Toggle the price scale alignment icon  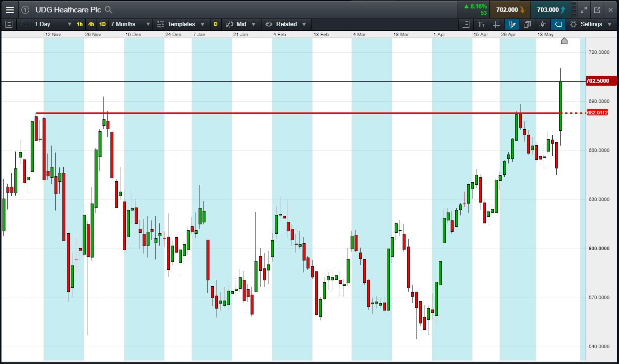coord(466,24)
